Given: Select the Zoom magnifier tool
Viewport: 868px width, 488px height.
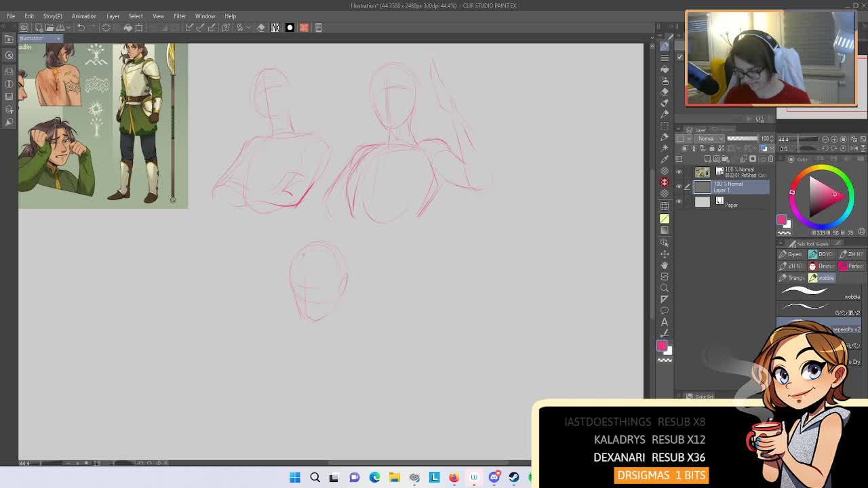Looking at the screenshot, I should pos(665,288).
